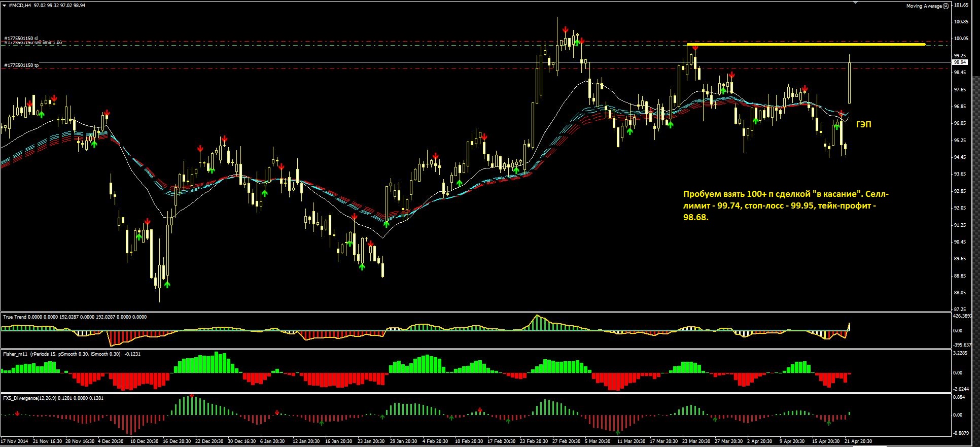The height and width of the screenshot is (447, 980).
Task: Click the '#MCD,H4' chart symbol label
Action: [20, 5]
